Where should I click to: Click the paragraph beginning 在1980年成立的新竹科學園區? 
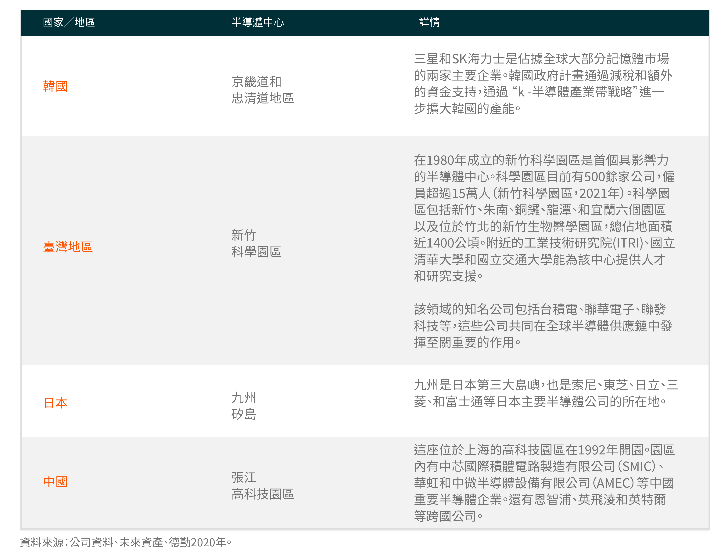[x=544, y=218]
